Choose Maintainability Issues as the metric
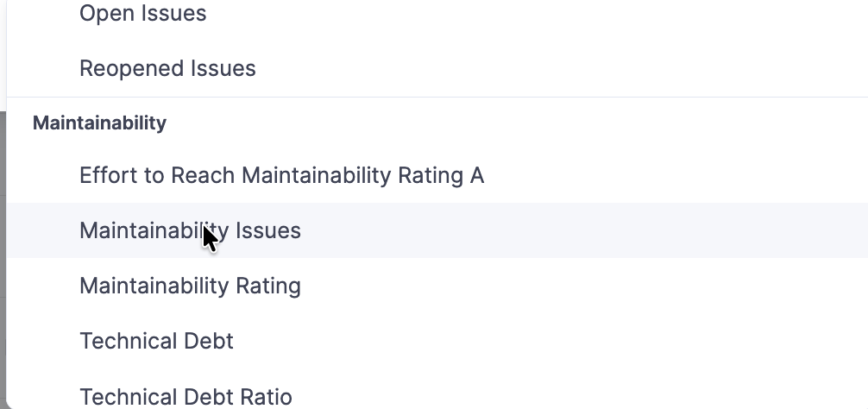Viewport: 868px width, 409px height. coord(190,231)
